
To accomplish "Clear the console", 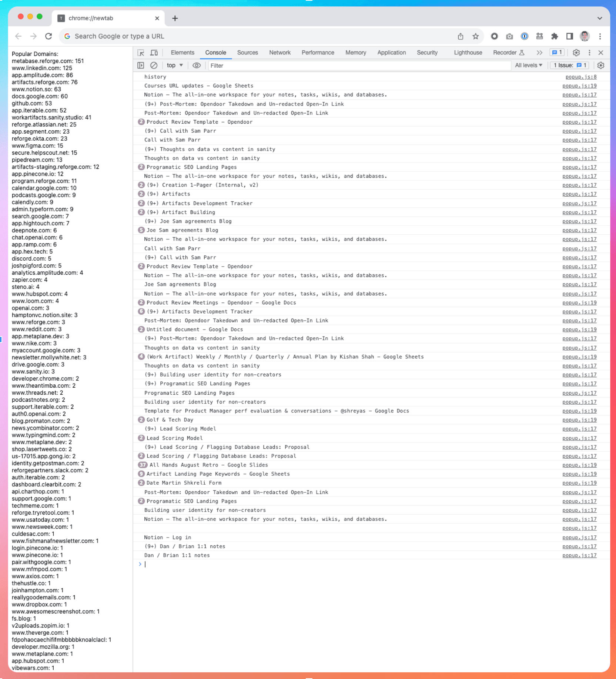I will coord(154,66).
